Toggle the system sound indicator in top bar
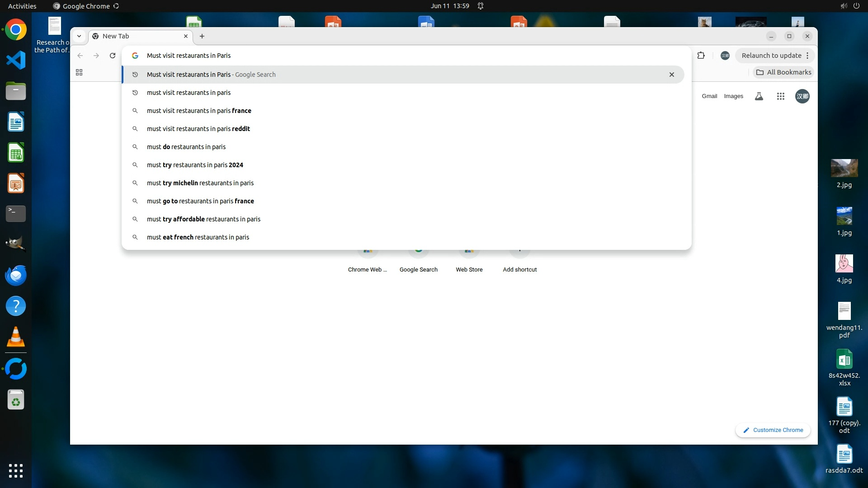868x488 pixels. tap(843, 6)
